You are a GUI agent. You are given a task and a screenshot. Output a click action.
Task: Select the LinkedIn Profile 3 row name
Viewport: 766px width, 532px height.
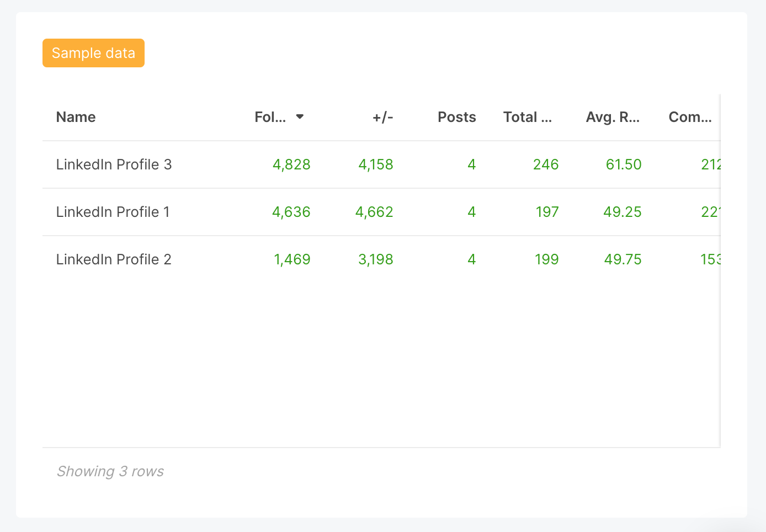(114, 164)
